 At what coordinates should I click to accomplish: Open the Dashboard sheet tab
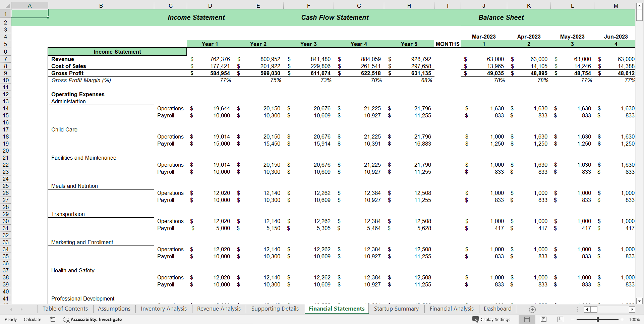(x=497, y=309)
